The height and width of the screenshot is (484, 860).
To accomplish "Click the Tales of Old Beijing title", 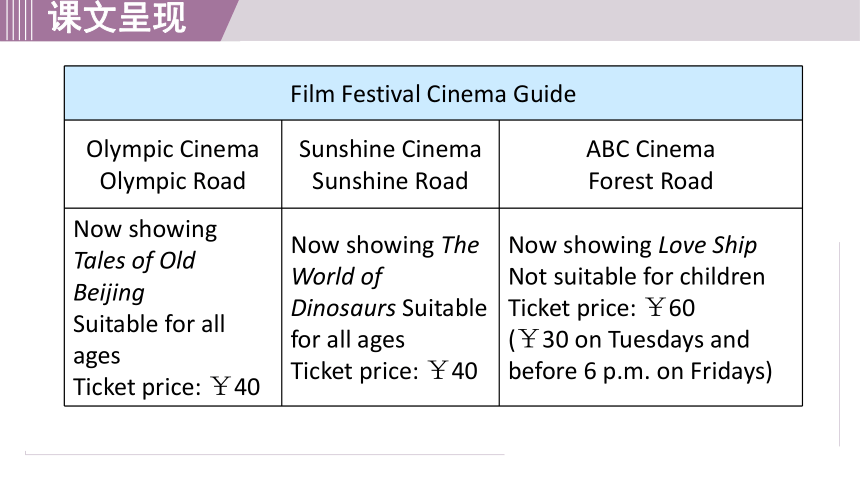I will click(134, 277).
